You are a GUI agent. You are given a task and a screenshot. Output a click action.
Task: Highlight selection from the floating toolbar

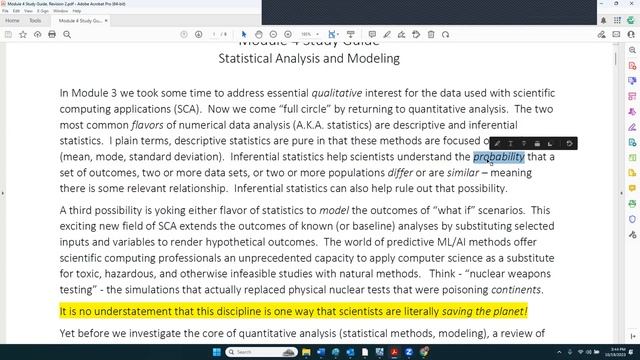(x=497, y=144)
